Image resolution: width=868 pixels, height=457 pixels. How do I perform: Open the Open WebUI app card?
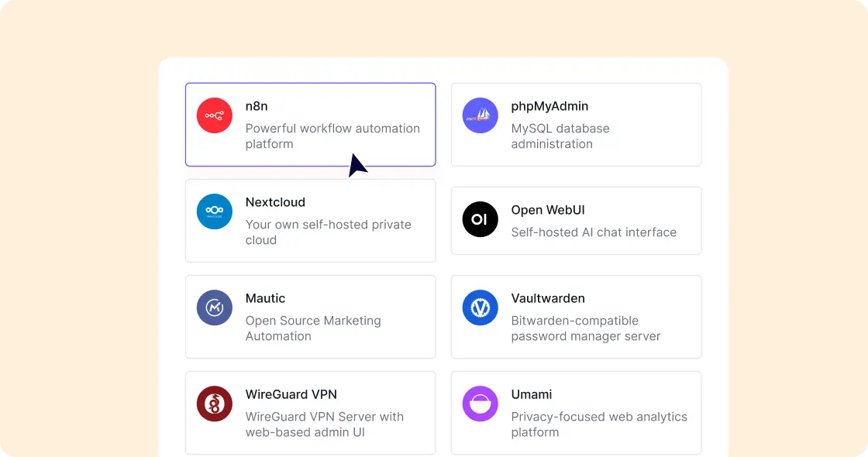click(576, 220)
